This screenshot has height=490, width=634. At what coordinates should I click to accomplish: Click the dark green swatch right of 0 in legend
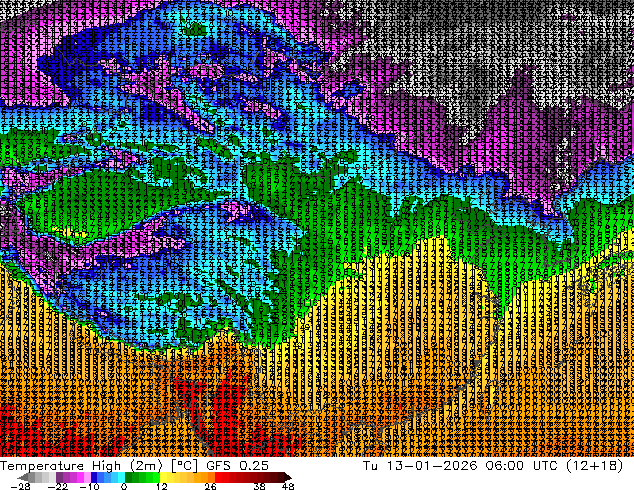[x=129, y=477]
